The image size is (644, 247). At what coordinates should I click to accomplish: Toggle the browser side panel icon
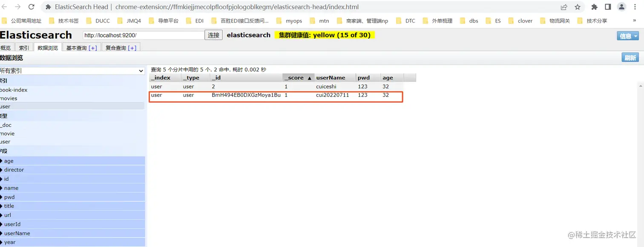pos(608,7)
